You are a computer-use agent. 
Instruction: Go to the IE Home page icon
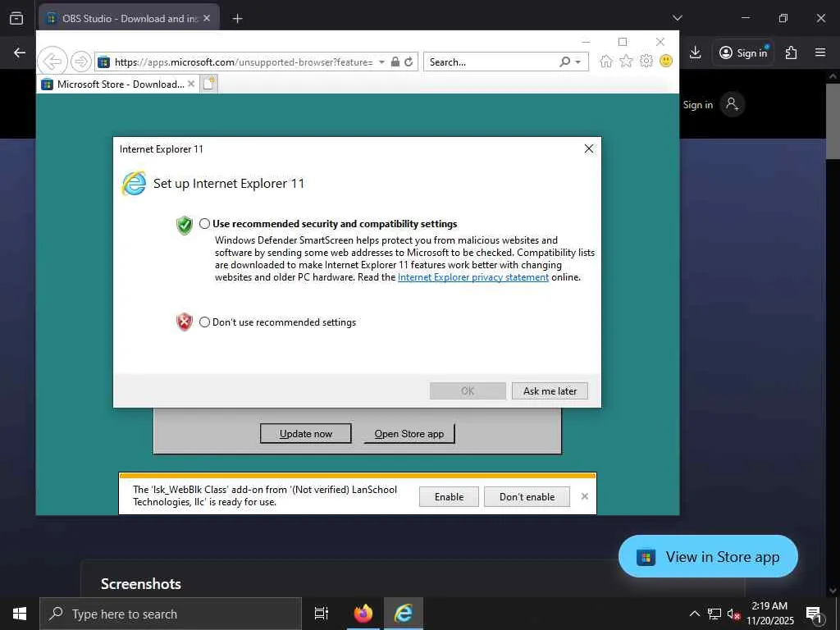coord(606,61)
